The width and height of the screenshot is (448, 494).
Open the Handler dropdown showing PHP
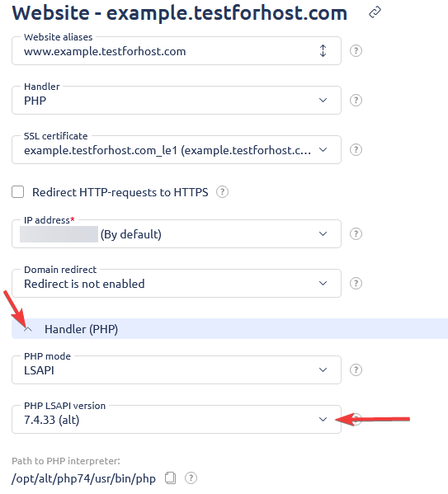[x=177, y=100]
